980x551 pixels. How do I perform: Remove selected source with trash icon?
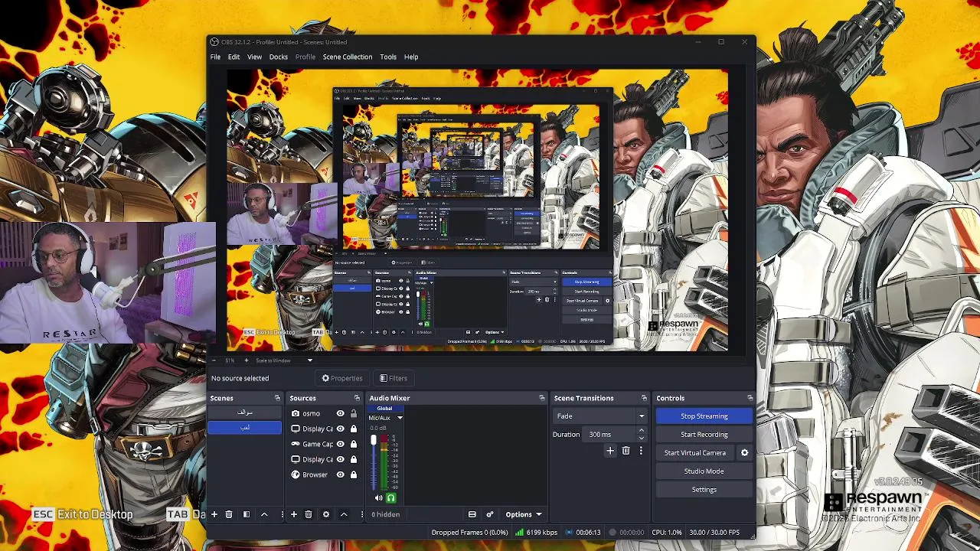click(309, 514)
